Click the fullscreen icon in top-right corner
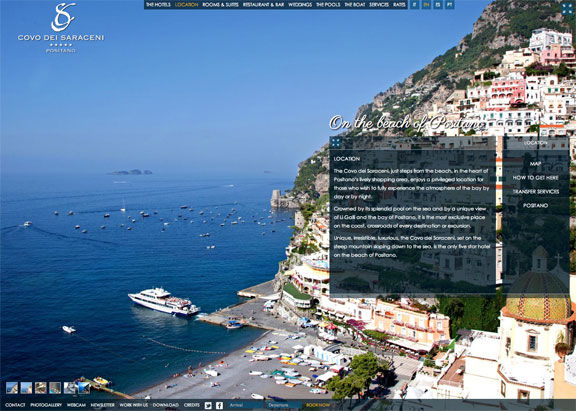The height and width of the screenshot is (411, 576). [568, 9]
